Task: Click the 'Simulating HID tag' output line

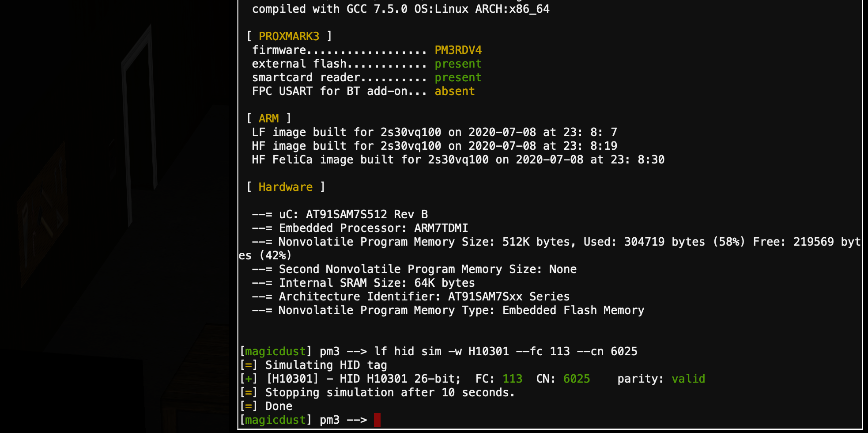Action: [x=326, y=365]
